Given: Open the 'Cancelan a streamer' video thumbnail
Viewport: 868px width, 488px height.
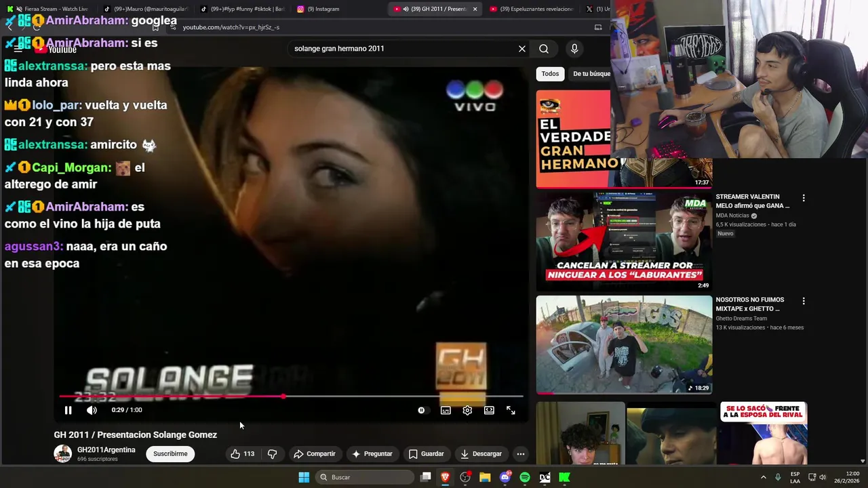Looking at the screenshot, I should 624,241.
